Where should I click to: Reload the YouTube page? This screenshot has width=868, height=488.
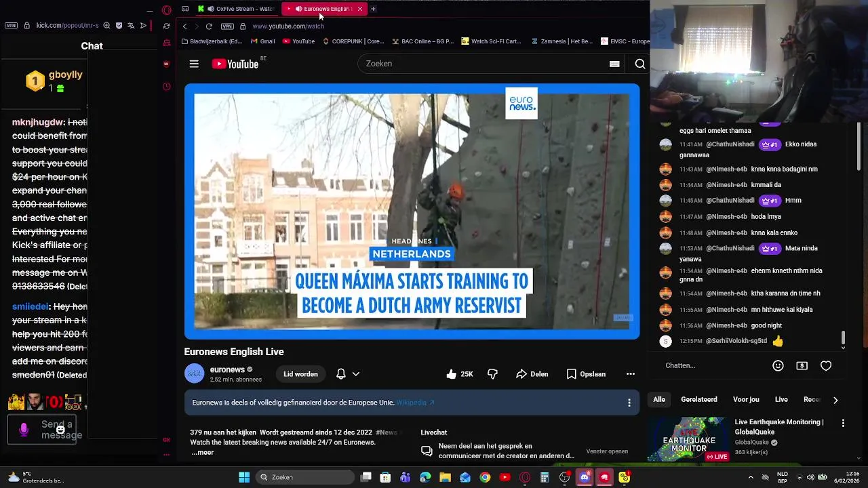(x=209, y=26)
